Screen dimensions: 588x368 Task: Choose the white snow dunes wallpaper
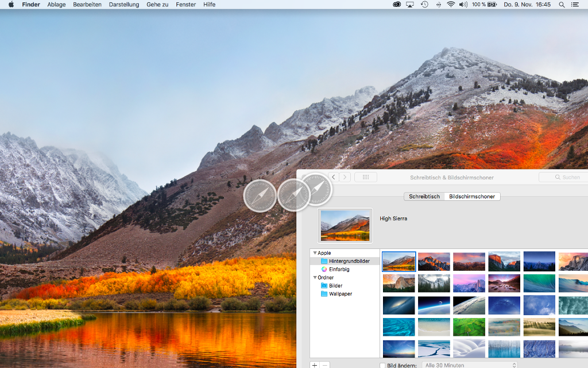[469, 349]
